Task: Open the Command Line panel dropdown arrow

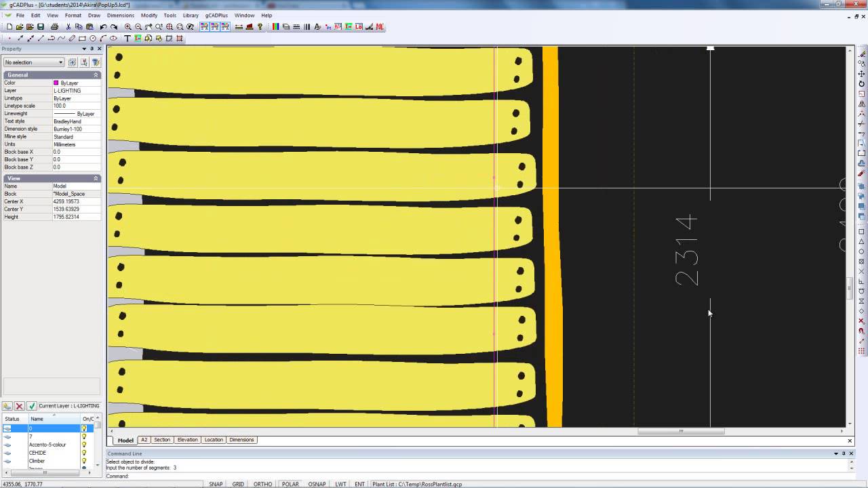Action: pyautogui.click(x=835, y=453)
